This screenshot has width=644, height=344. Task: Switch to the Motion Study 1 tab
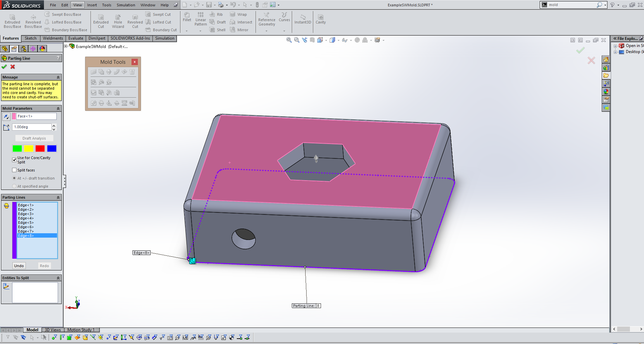pyautogui.click(x=81, y=330)
